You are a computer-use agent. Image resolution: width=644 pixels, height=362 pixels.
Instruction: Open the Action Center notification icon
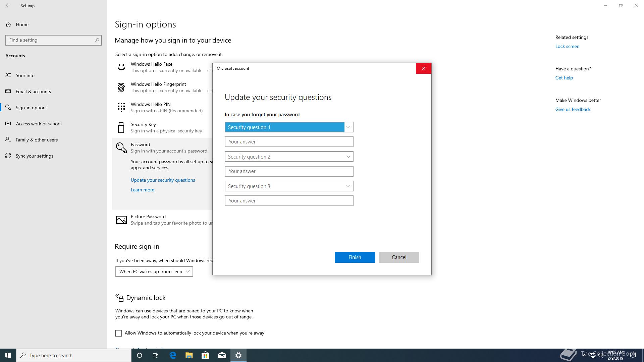click(633, 355)
